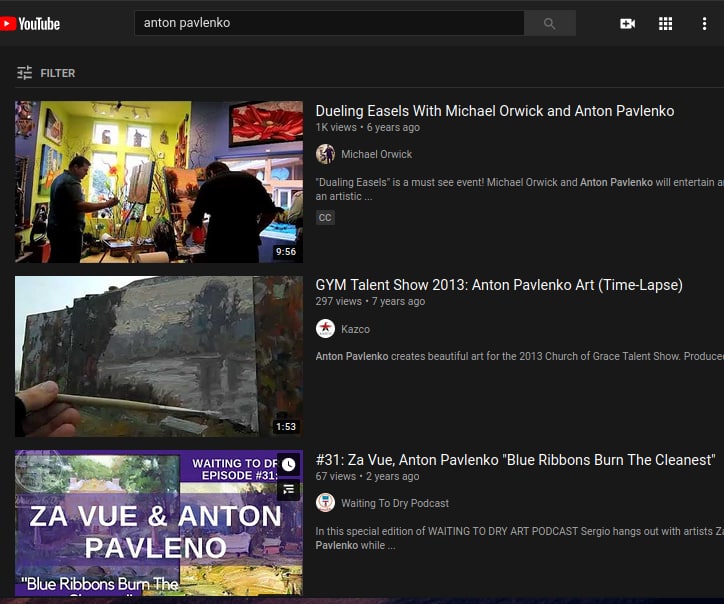
Task: Click the search magnifier button
Action: click(x=549, y=23)
